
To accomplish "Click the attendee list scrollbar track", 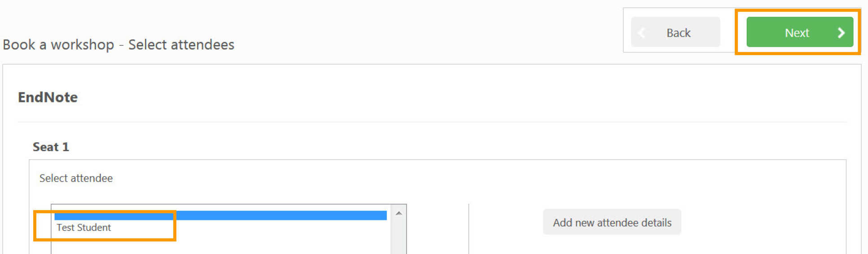I will coord(399,238).
